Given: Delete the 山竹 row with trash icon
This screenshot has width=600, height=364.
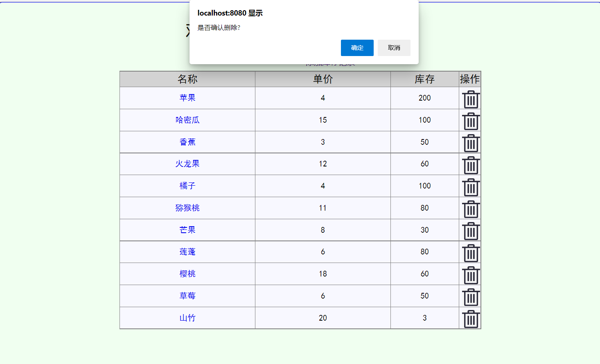Looking at the screenshot, I should [x=471, y=319].
